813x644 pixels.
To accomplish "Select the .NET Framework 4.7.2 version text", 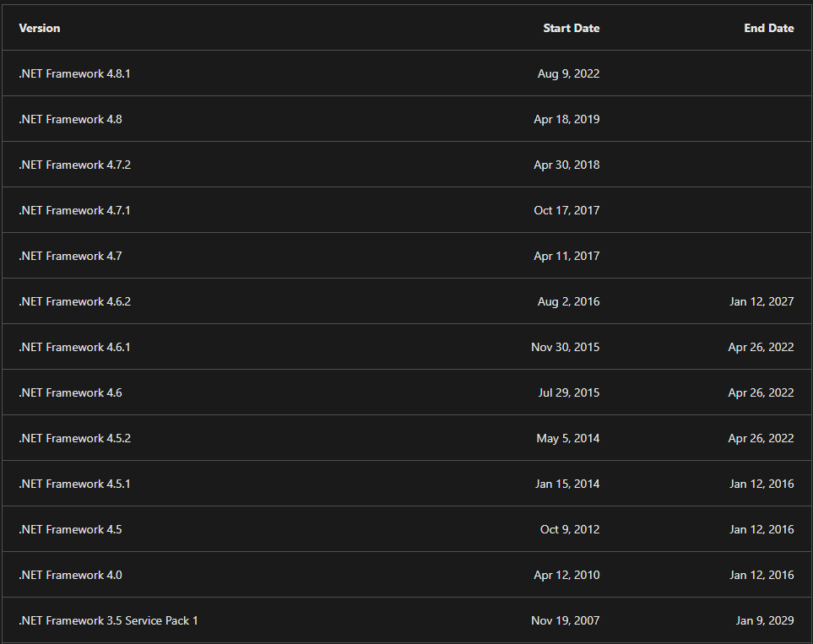I will 74,165.
